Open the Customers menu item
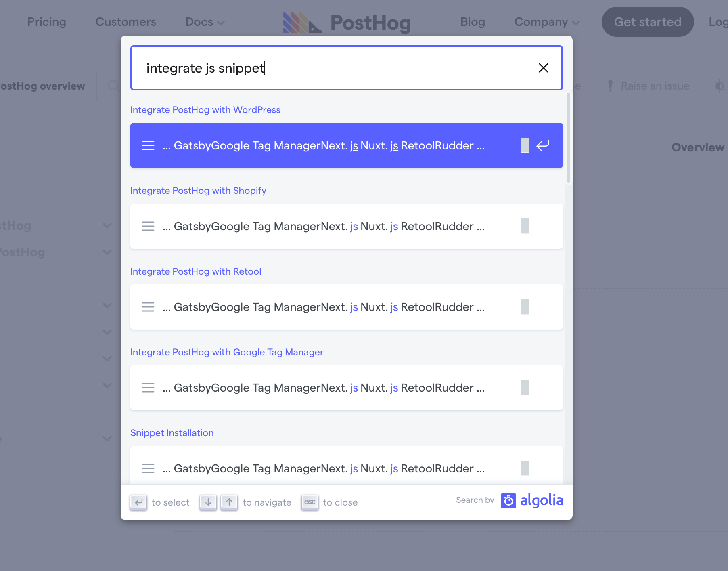This screenshot has height=571, width=728. (x=126, y=22)
